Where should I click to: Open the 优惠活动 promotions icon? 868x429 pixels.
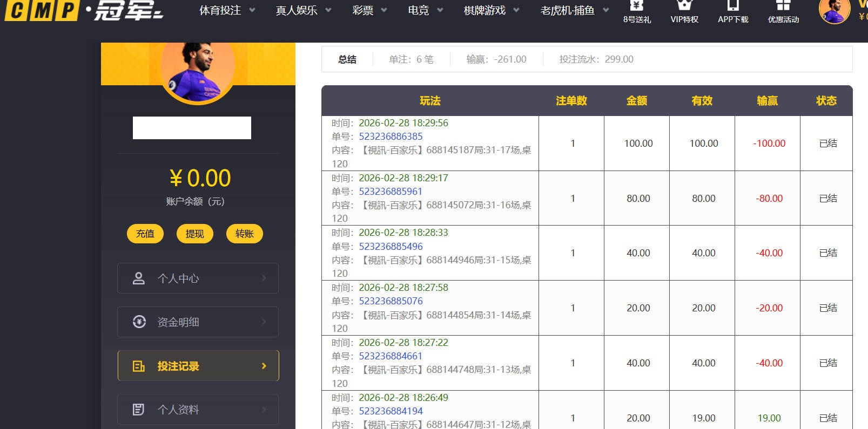pos(783,6)
